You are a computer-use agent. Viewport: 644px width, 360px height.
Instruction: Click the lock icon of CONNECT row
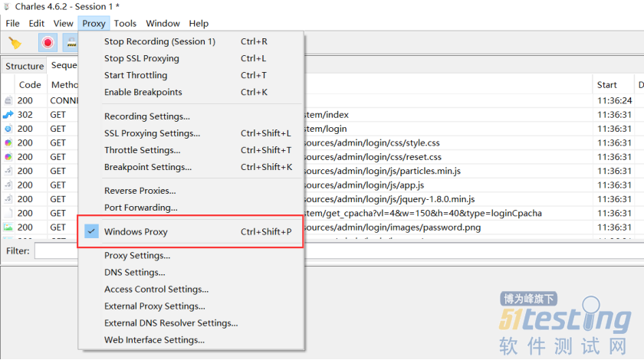click(8, 100)
